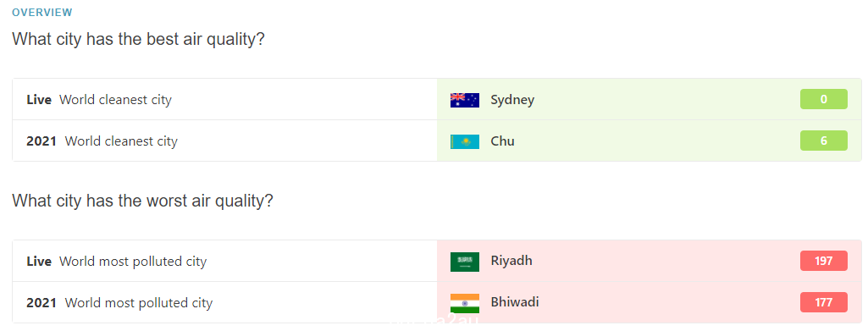
Task: Open the Bhiwadi city link
Action: (515, 302)
